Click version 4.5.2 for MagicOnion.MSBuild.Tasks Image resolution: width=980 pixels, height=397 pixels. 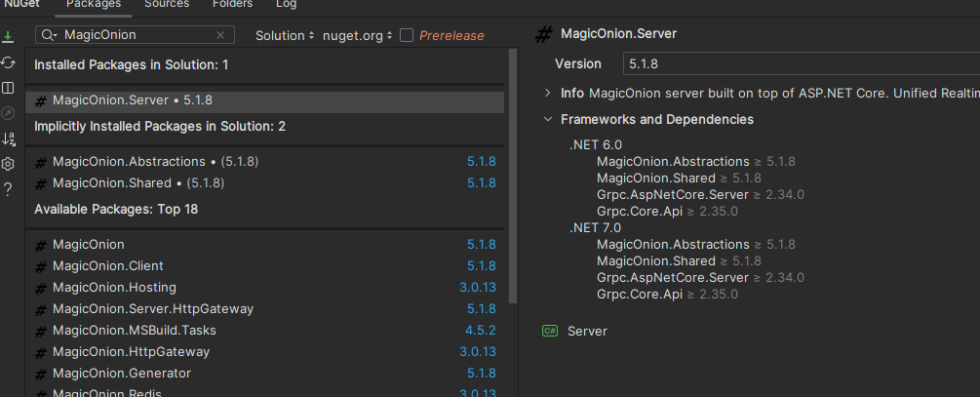481,330
